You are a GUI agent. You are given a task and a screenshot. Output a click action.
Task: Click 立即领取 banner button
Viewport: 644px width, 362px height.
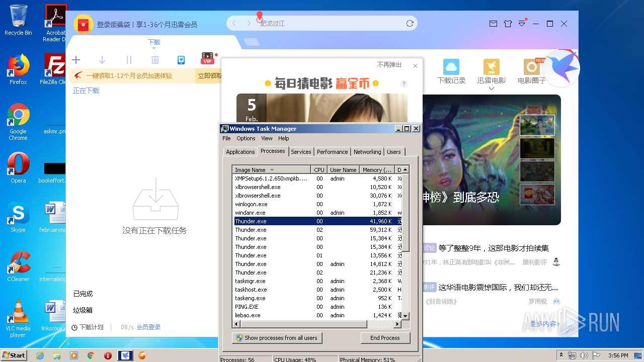[x=209, y=76]
